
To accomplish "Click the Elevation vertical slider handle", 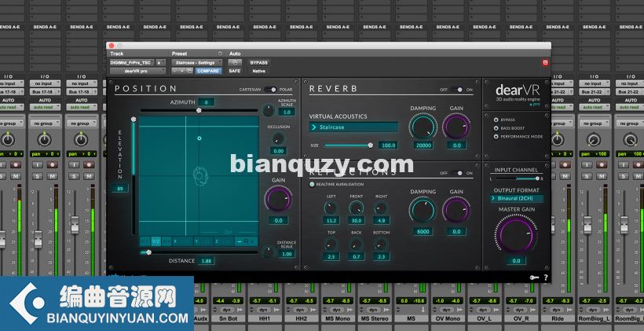I will [134, 120].
